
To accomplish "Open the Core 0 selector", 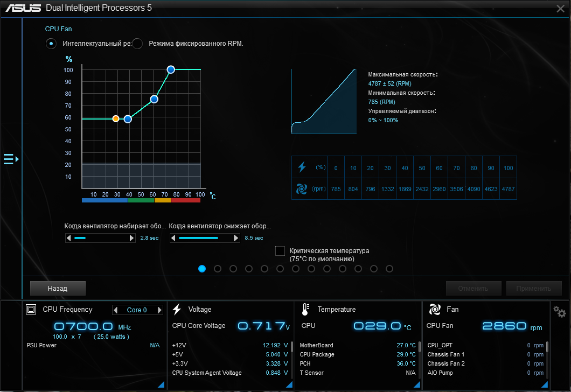I will [x=137, y=310].
